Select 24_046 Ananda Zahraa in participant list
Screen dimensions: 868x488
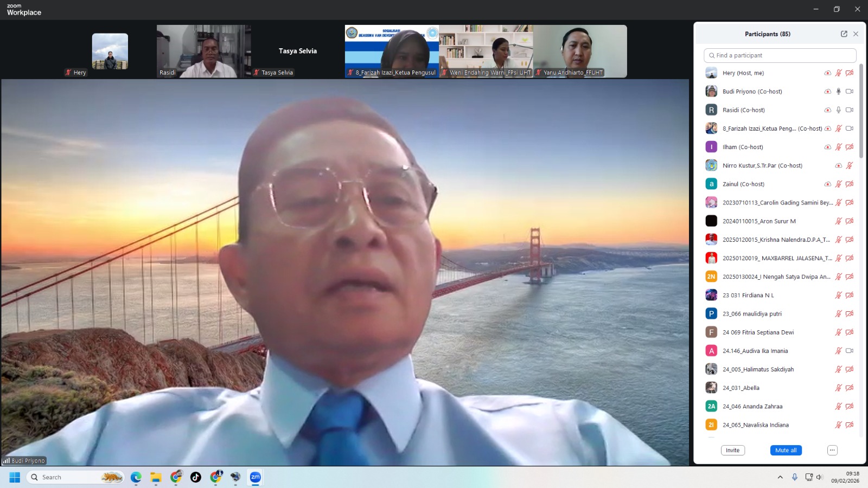pyautogui.click(x=752, y=407)
